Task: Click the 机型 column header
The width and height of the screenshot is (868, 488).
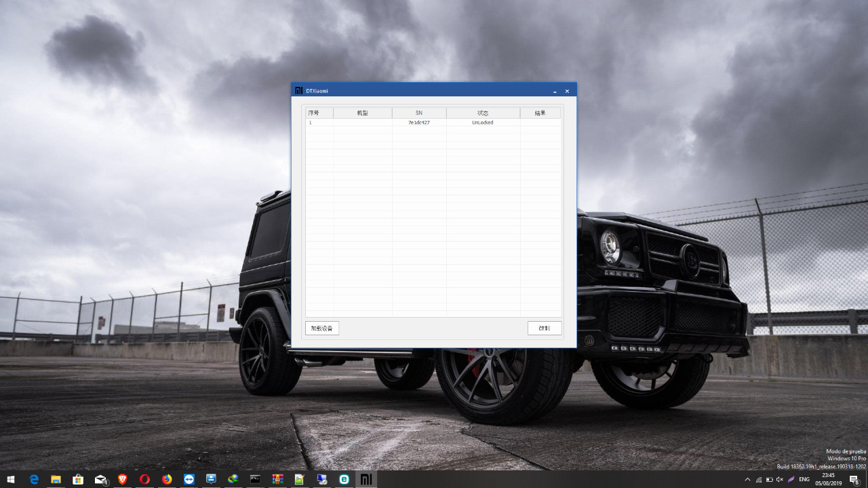Action: coord(362,113)
